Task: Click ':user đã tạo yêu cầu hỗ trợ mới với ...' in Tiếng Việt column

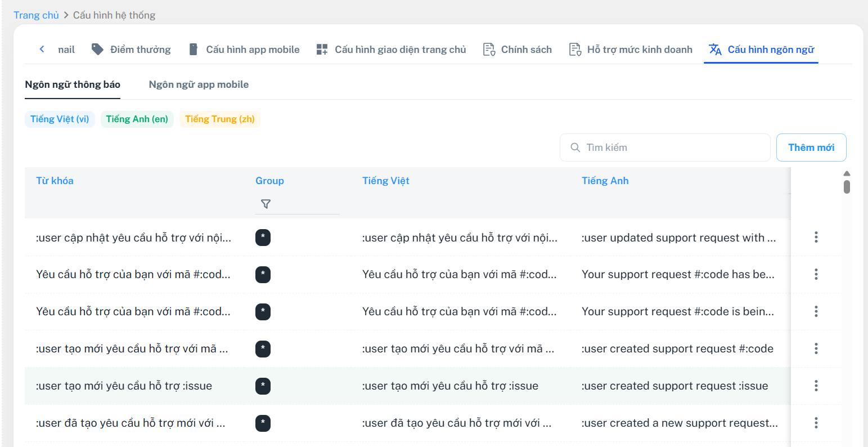Action: click(457, 423)
